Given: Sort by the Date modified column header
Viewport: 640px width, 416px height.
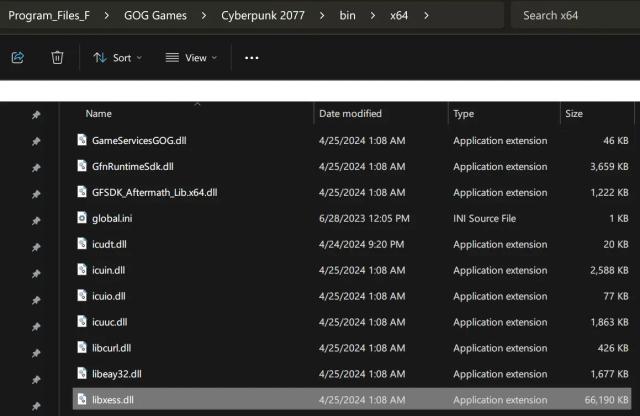Looking at the screenshot, I should click(x=350, y=113).
